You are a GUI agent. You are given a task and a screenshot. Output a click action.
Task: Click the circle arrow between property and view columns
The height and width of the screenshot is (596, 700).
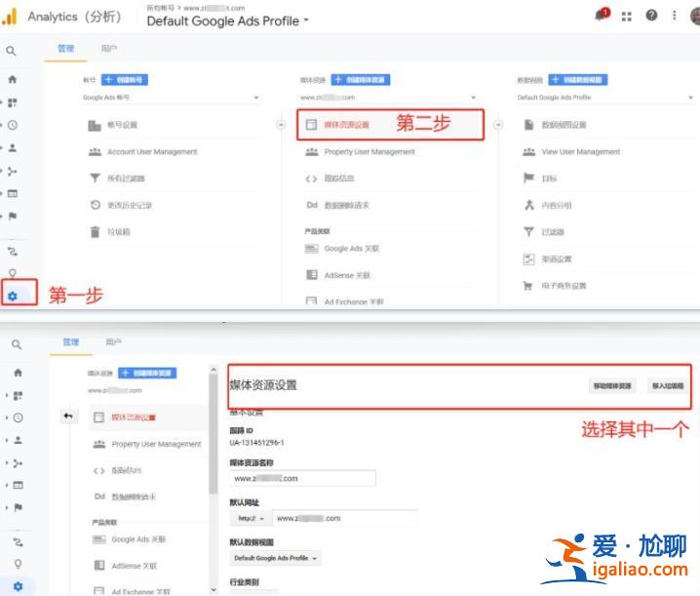click(498, 125)
